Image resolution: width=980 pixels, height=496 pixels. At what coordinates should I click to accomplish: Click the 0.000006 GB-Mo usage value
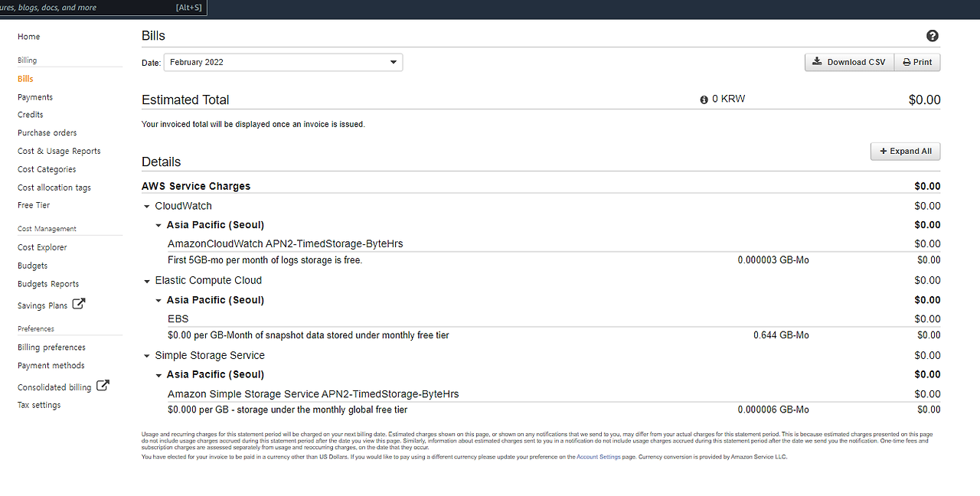773,410
